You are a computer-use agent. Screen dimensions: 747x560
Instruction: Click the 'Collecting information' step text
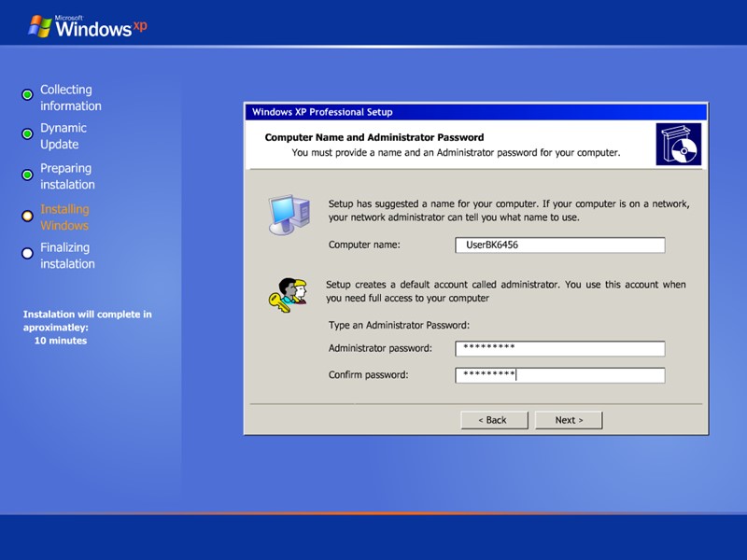click(x=71, y=98)
